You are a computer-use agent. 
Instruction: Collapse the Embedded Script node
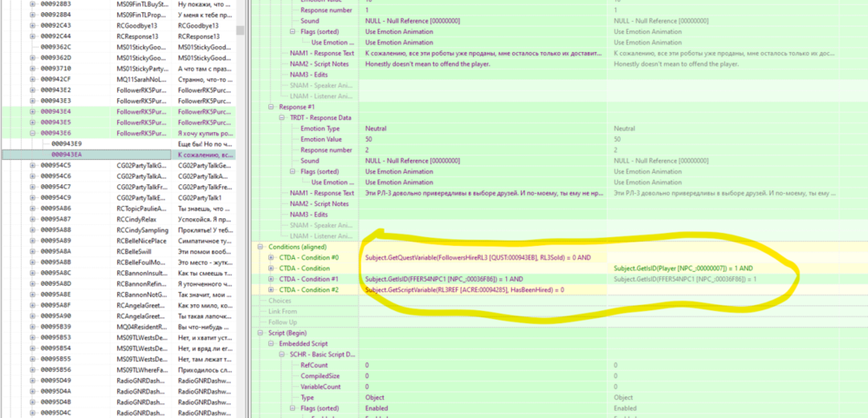point(271,344)
